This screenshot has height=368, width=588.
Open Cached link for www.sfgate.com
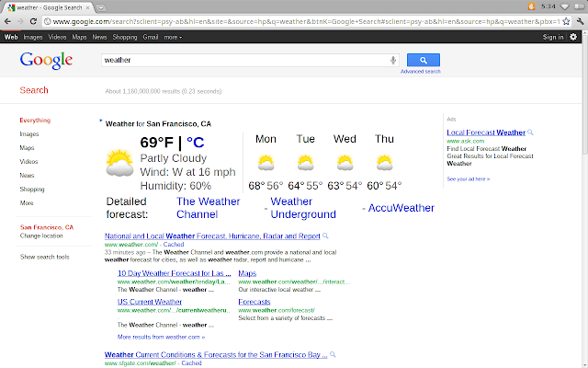191,363
